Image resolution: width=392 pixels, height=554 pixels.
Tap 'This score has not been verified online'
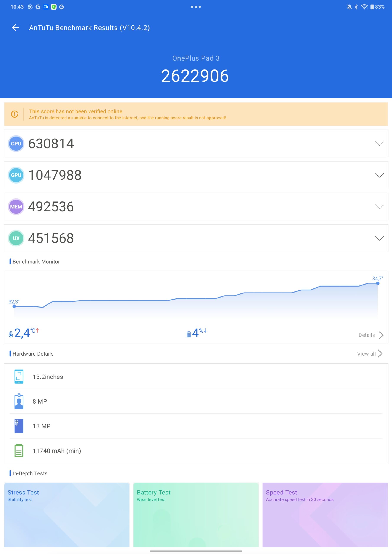click(76, 111)
